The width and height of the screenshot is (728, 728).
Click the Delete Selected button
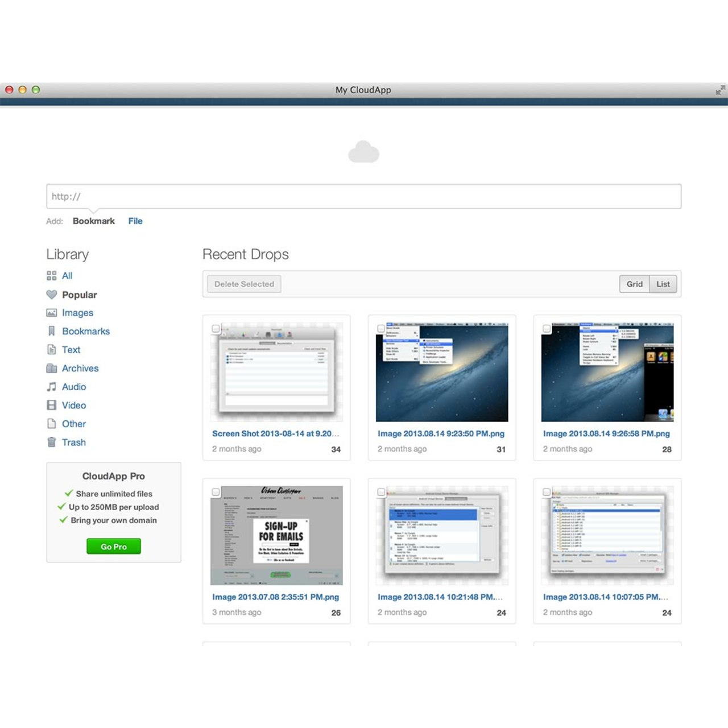click(x=244, y=284)
